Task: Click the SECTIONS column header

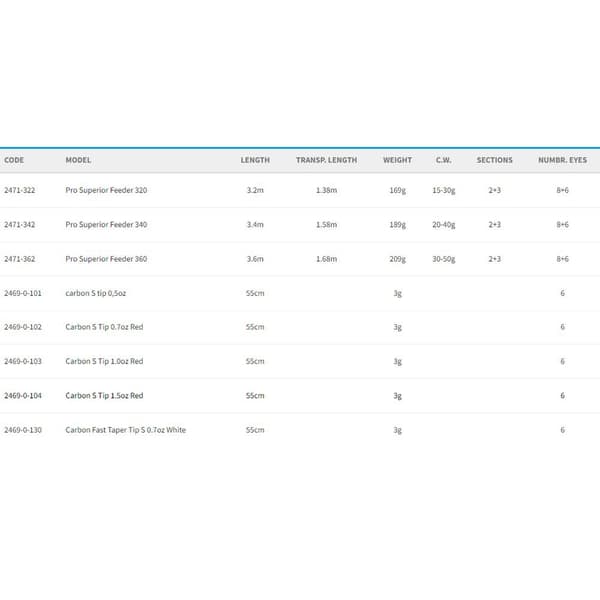Action: tap(494, 160)
